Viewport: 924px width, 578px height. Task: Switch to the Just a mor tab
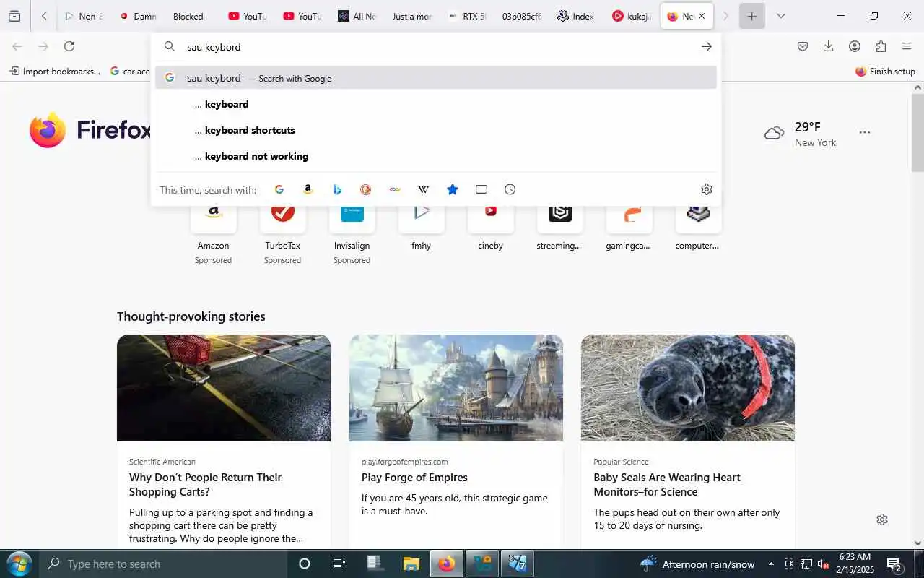(412, 16)
